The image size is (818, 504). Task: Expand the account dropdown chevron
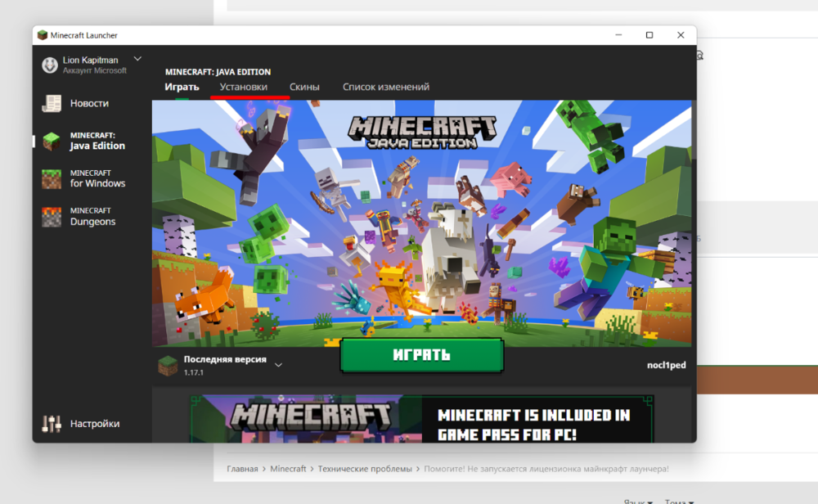(137, 59)
